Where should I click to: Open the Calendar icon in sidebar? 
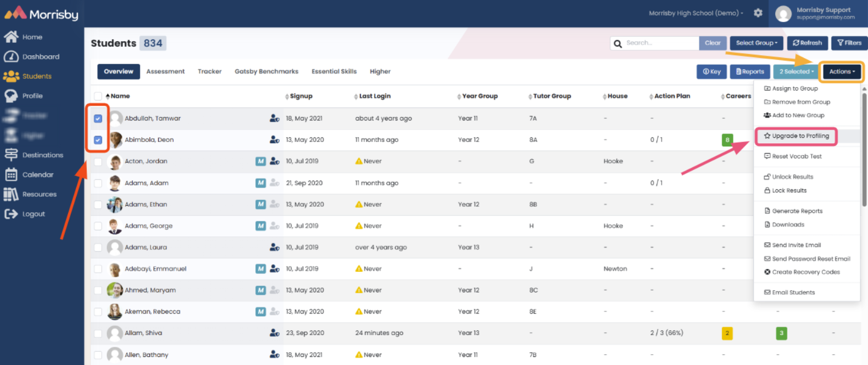click(x=11, y=174)
